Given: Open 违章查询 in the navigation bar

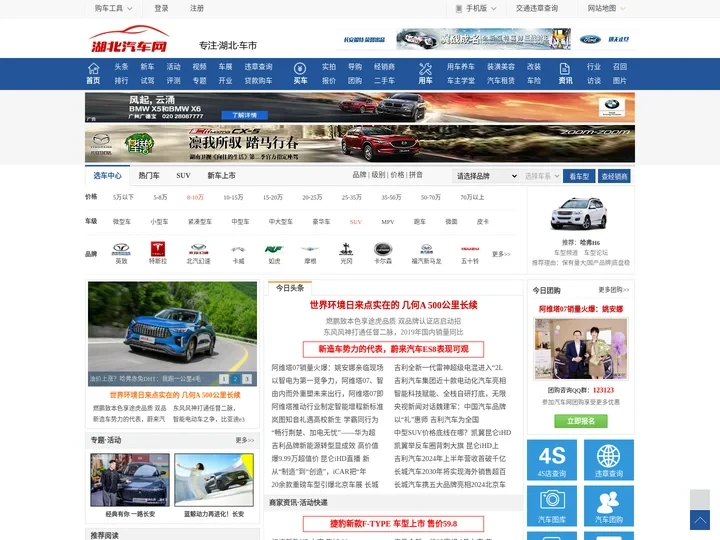Looking at the screenshot, I should tap(259, 67).
